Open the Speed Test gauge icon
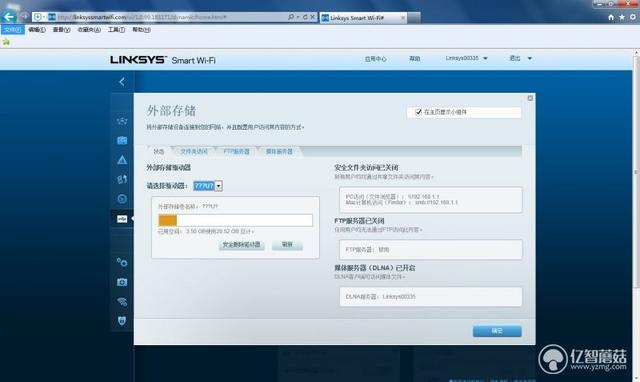 (122, 199)
